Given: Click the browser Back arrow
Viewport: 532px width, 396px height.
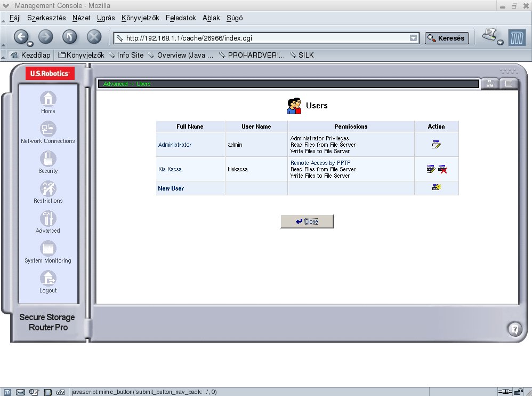Looking at the screenshot, I should (21, 37).
